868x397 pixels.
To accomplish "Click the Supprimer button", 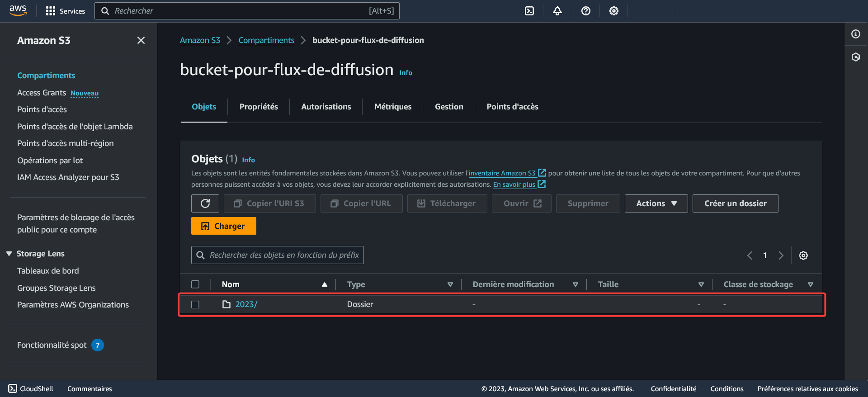I will coord(588,203).
